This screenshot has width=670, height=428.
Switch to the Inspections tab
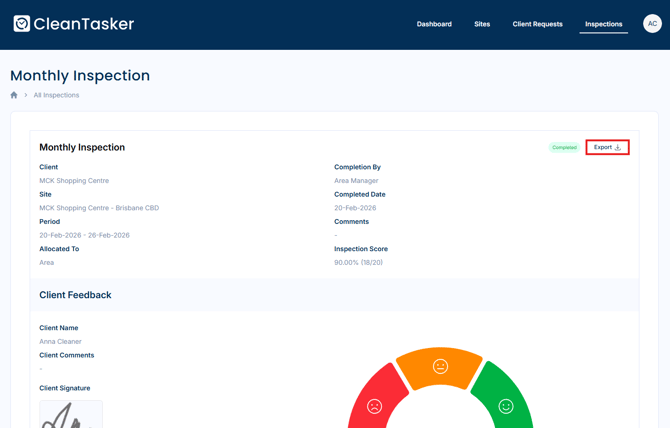[x=603, y=24]
